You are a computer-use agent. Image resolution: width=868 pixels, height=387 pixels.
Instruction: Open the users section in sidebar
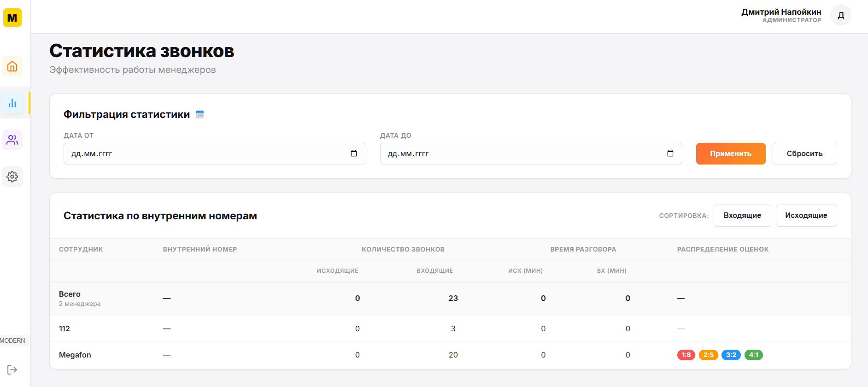point(12,140)
